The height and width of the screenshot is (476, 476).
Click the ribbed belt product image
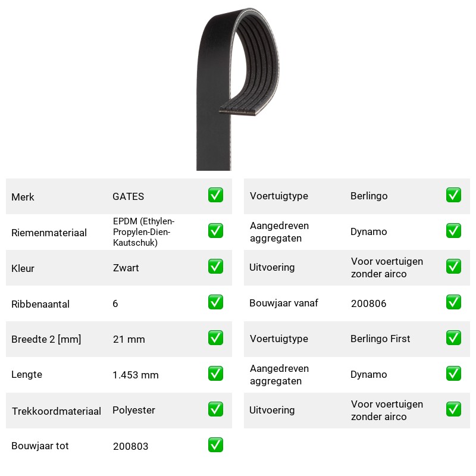click(x=237, y=89)
